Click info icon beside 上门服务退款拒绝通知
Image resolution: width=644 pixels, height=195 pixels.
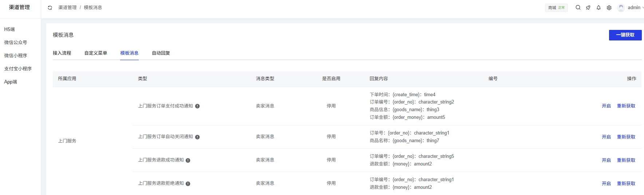(188, 184)
